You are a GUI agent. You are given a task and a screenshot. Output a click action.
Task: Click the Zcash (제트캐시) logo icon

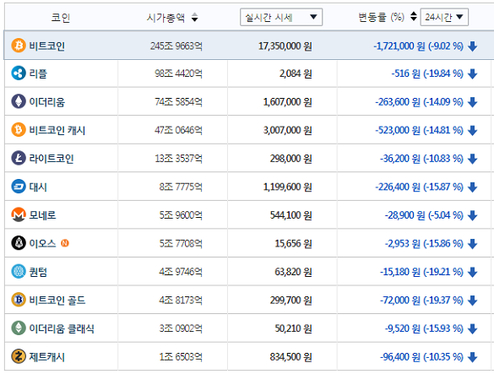(x=19, y=356)
